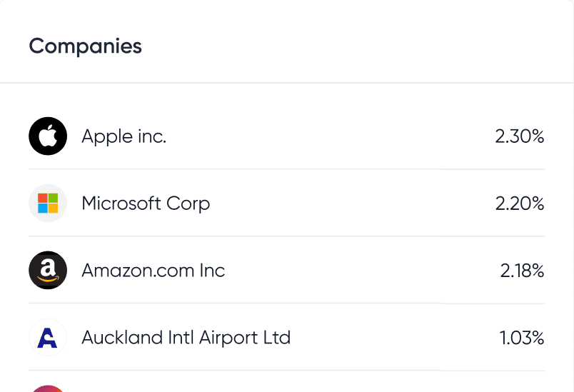Click the divider line below Companies heading

[287, 83]
